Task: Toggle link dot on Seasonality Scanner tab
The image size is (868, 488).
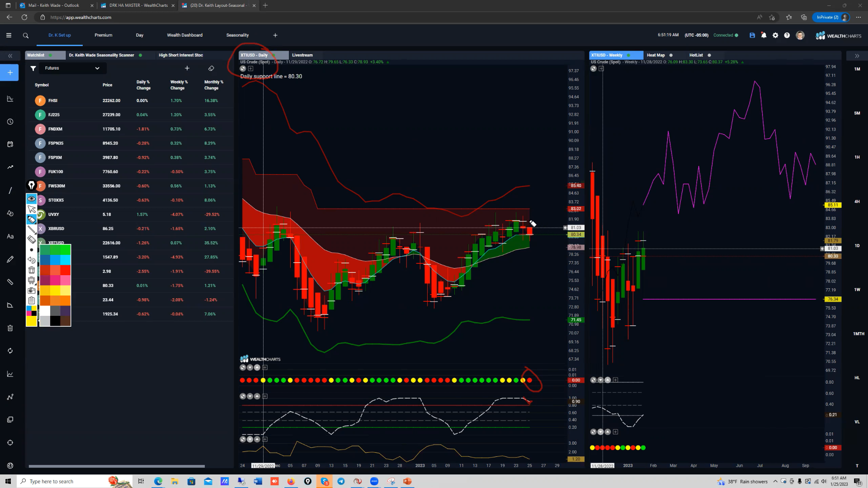Action: pyautogui.click(x=141, y=55)
